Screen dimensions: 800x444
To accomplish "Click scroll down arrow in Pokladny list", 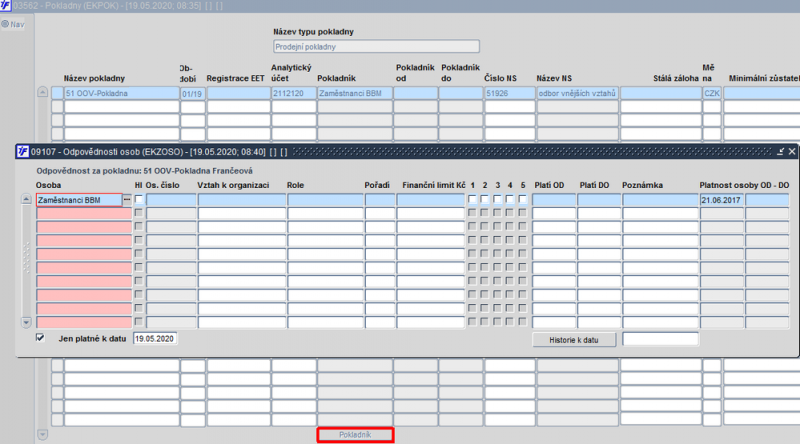I will pyautogui.click(x=42, y=435).
